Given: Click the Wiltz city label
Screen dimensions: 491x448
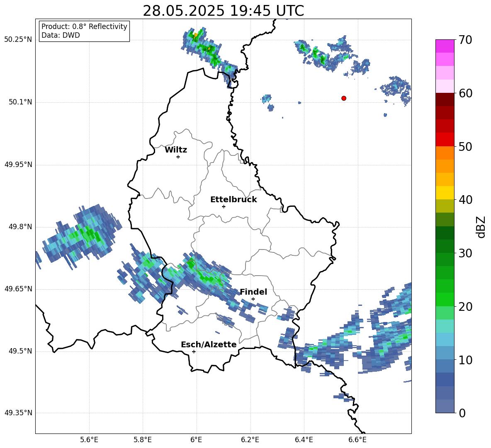Looking at the screenshot, I should (176, 150).
